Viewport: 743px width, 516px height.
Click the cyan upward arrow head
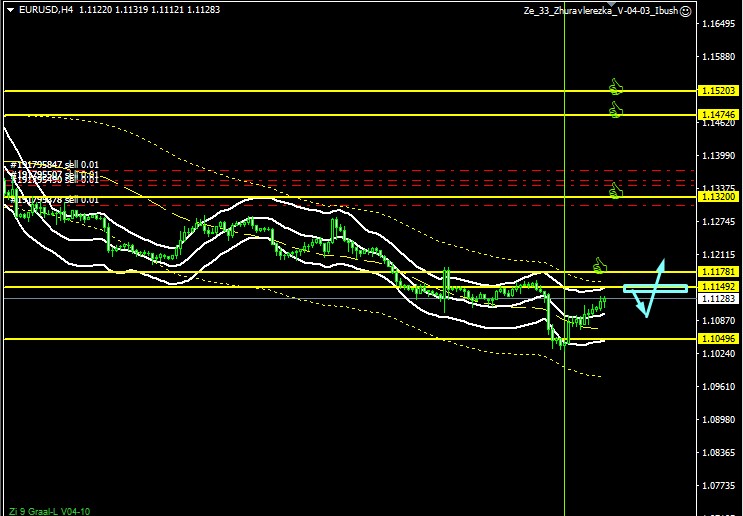point(660,266)
